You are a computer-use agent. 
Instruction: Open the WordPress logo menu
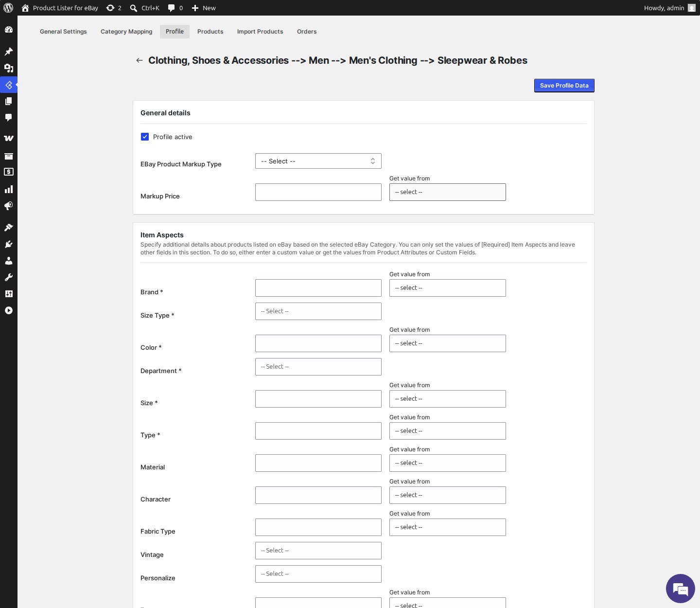tap(8, 8)
